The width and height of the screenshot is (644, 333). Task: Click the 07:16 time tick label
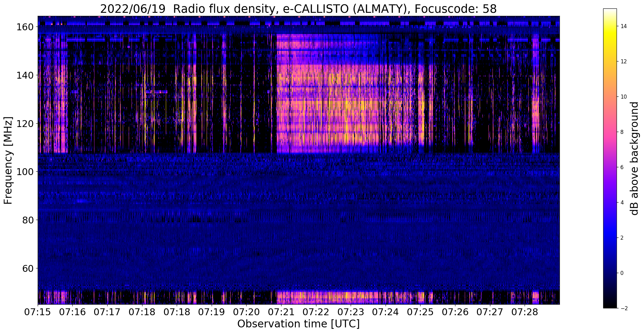(x=73, y=312)
